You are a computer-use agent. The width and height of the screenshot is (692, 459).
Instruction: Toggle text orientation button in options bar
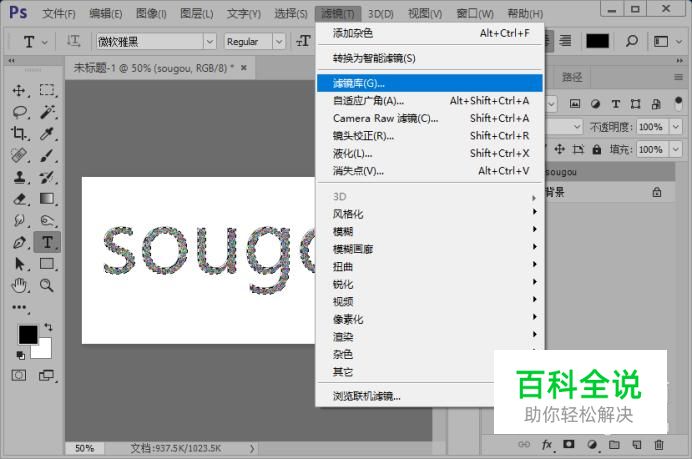(73, 41)
